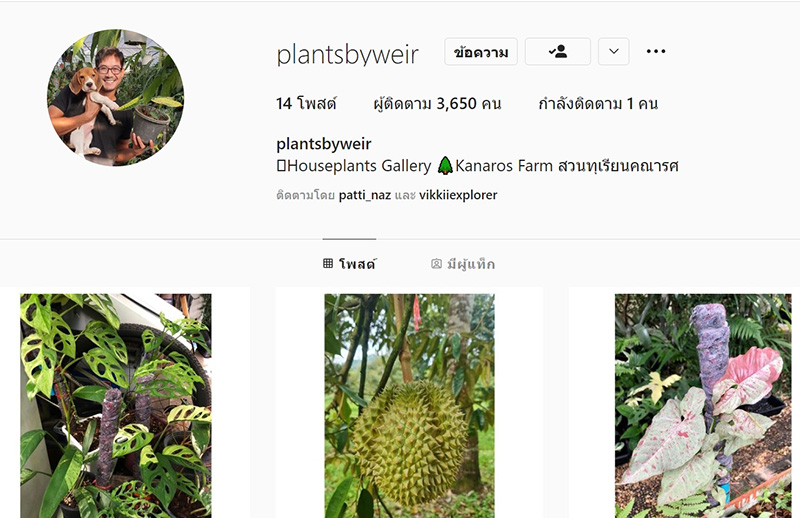Image resolution: width=800 pixels, height=518 pixels.
Task: Open the plantsbyweir profile picture
Action: tap(116, 97)
